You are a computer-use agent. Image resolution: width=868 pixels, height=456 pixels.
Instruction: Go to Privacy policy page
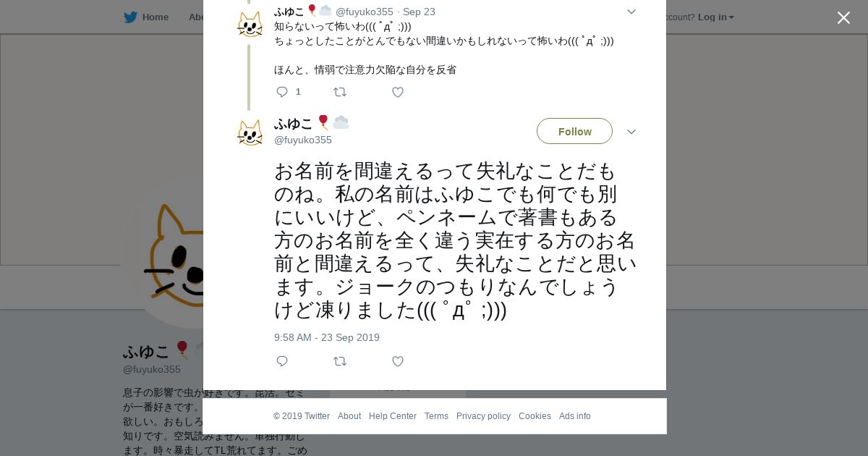pyautogui.click(x=483, y=416)
